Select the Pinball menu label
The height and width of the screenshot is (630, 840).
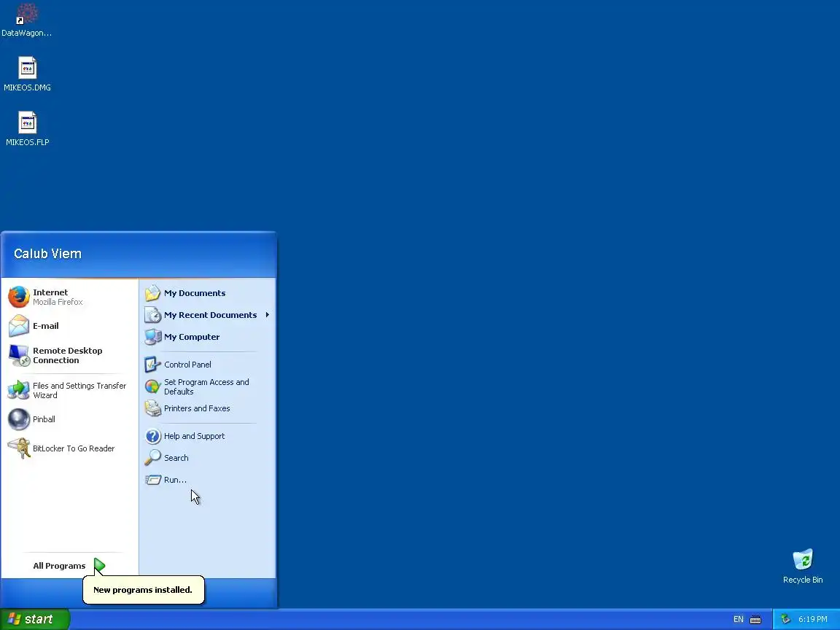(x=44, y=419)
